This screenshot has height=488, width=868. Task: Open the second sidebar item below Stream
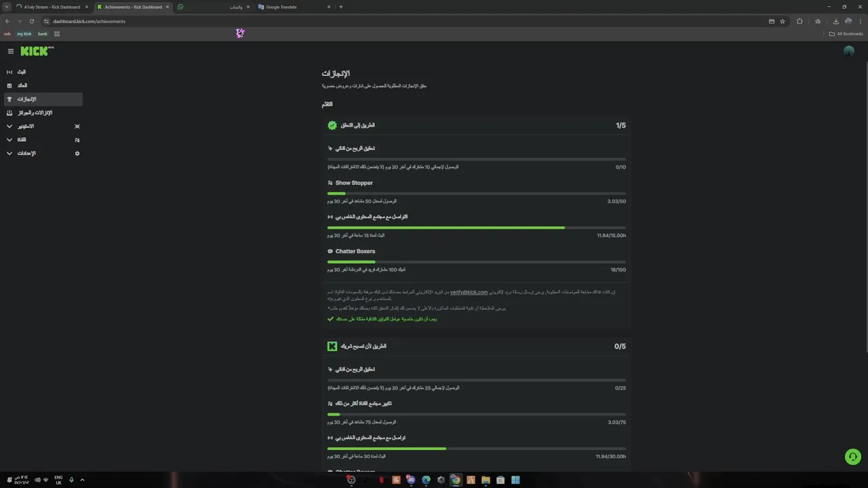[x=42, y=85]
